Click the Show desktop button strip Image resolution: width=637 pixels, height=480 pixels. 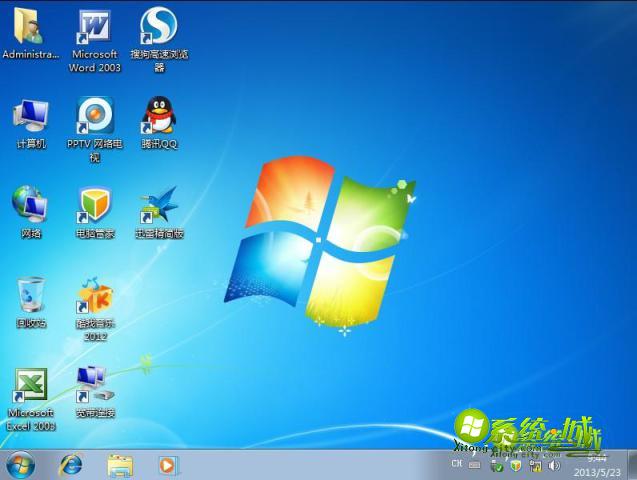[x=632, y=465]
